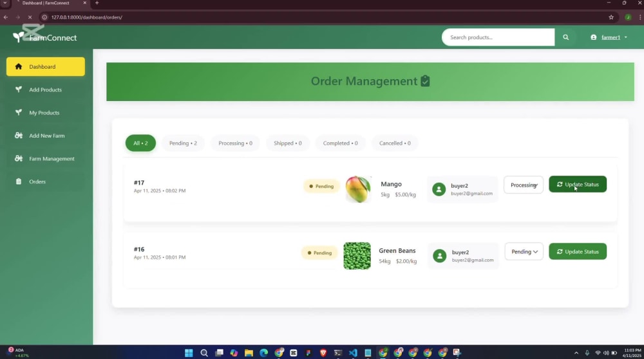Click the Mango product image
The width and height of the screenshot is (644, 359).
(358, 189)
